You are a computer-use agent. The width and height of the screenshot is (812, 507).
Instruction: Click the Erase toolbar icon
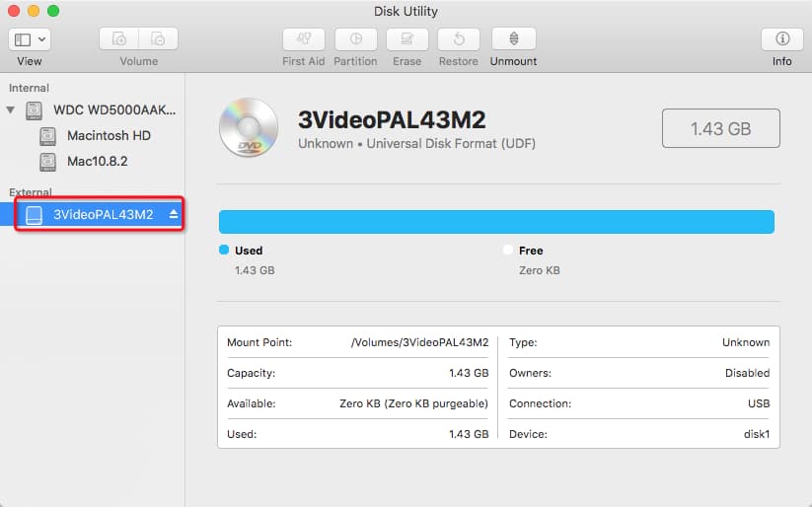[406, 39]
